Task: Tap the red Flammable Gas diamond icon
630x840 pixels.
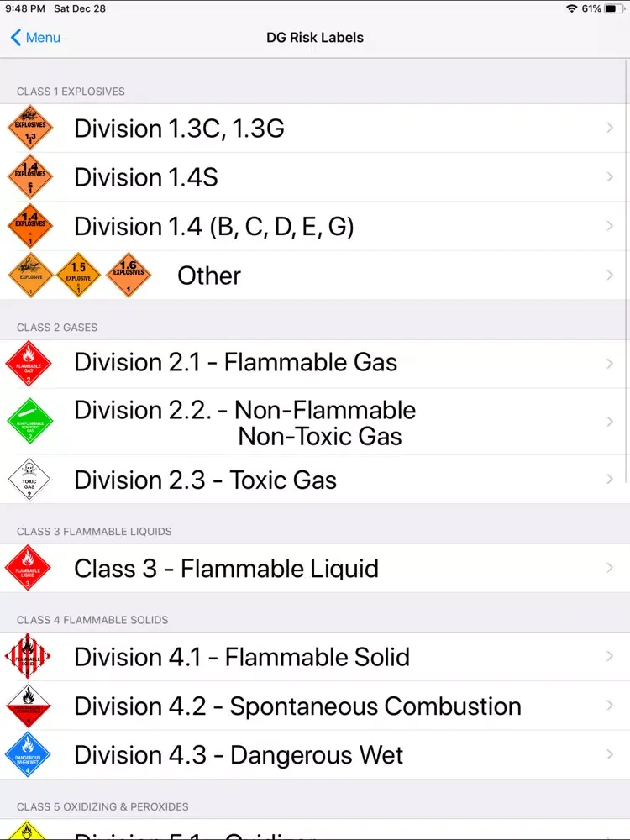Action: (29, 363)
